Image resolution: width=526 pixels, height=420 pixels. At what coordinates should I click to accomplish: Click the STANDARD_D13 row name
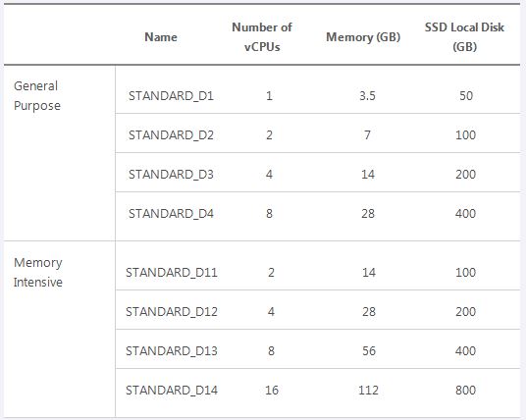coord(172,351)
